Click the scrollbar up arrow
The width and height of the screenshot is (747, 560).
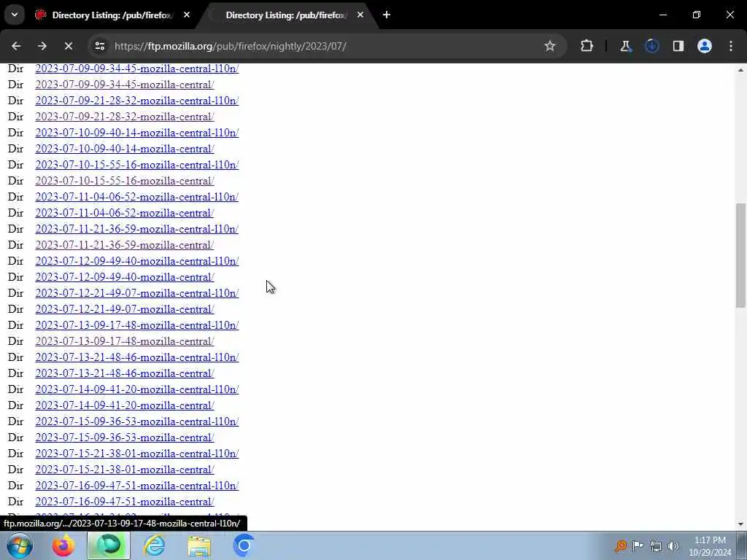(740, 70)
